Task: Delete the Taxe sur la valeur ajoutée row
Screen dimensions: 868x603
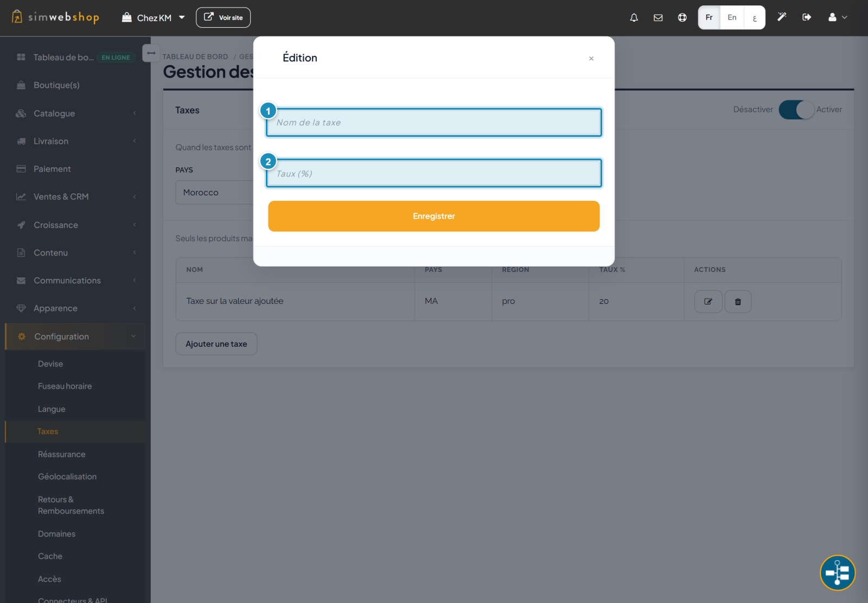Action: coord(738,301)
